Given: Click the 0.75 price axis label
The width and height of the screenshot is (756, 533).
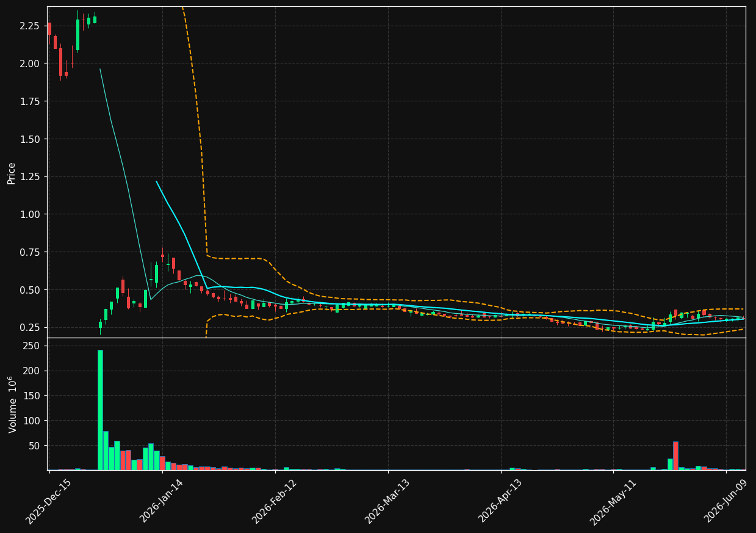Looking at the screenshot, I should pos(31,252).
